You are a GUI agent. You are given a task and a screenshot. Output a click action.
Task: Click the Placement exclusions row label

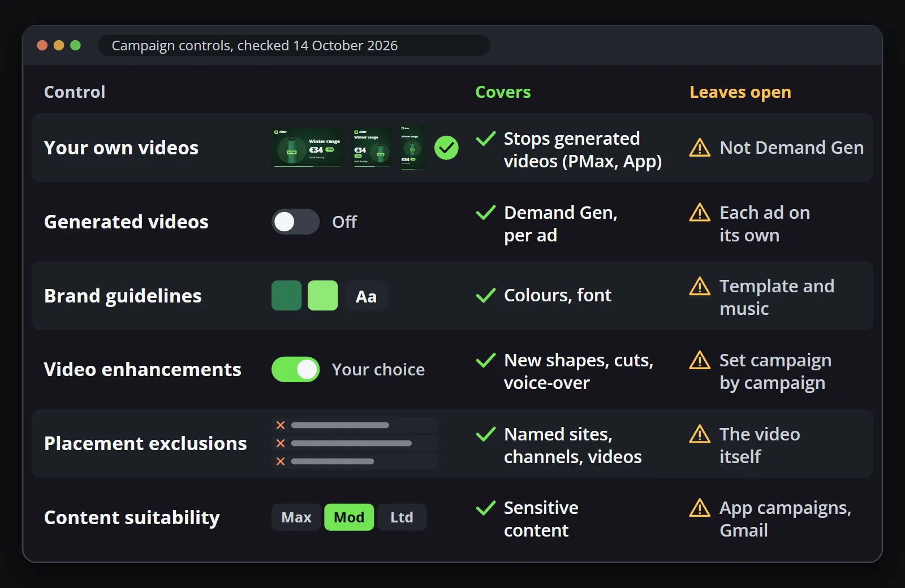[x=145, y=443]
